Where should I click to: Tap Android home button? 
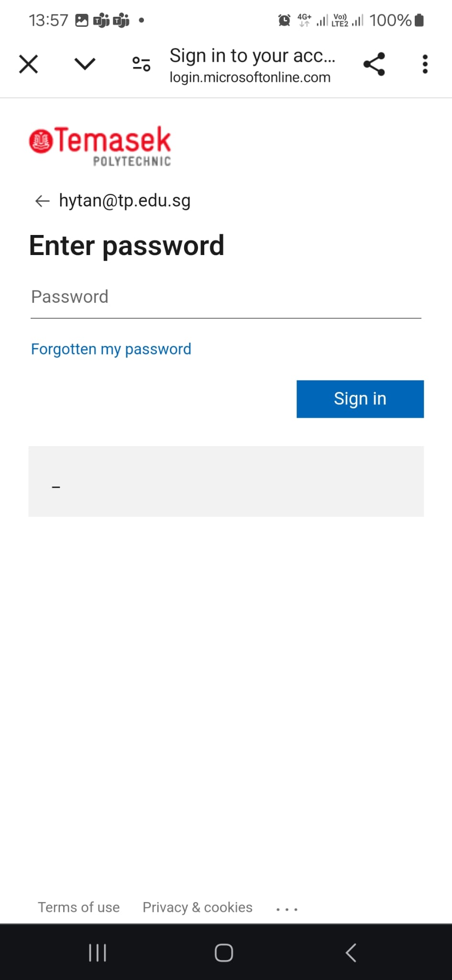[x=224, y=953]
